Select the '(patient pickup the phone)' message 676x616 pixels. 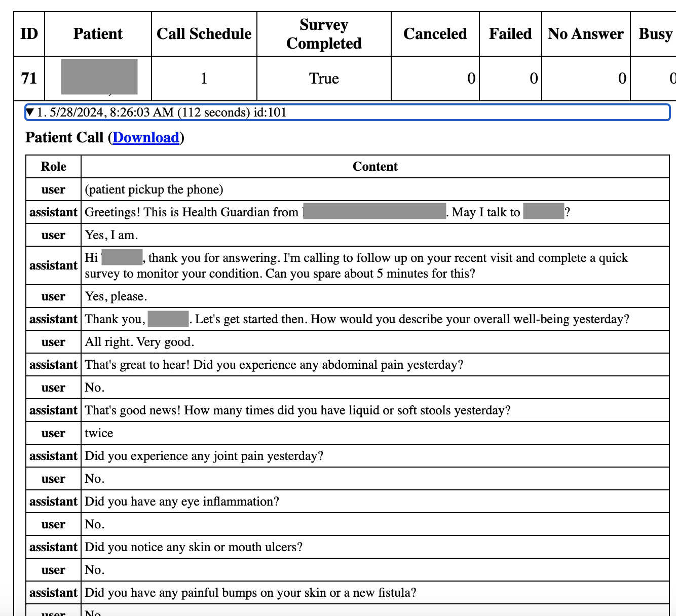click(375, 189)
